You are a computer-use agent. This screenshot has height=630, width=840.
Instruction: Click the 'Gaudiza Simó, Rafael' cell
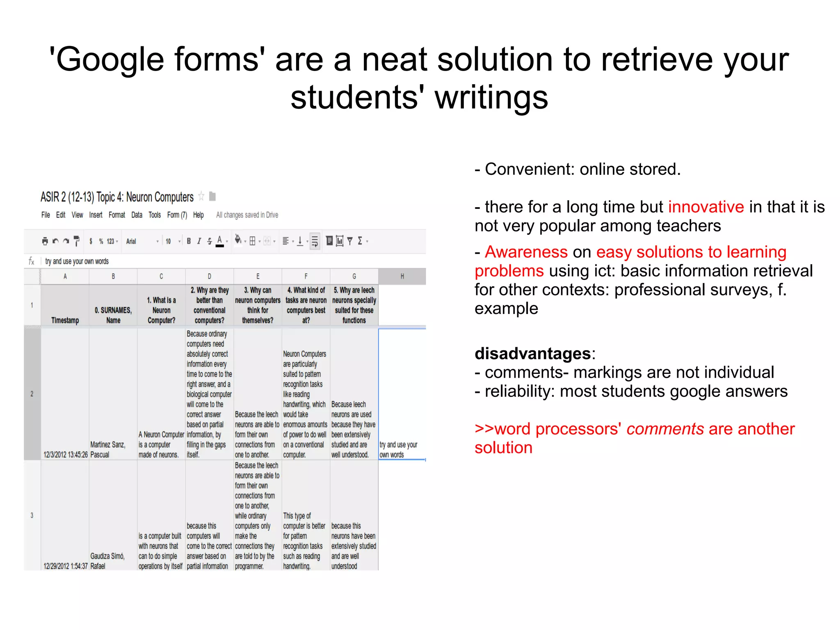113,515
